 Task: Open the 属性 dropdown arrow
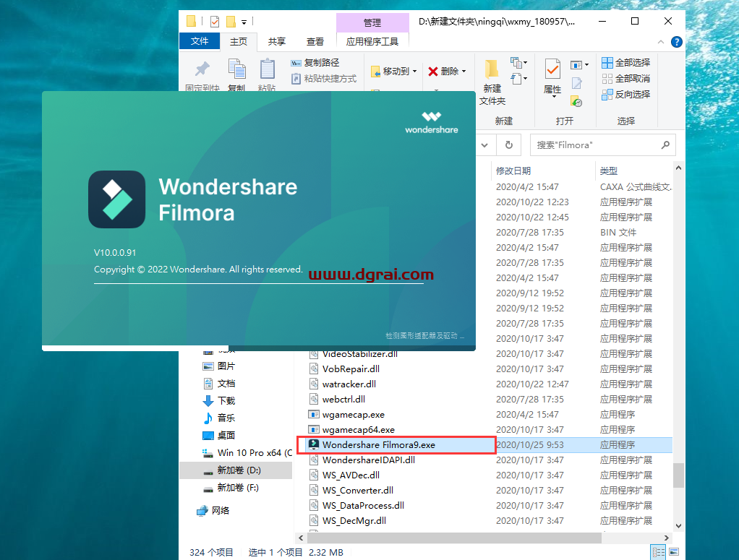[x=554, y=97]
